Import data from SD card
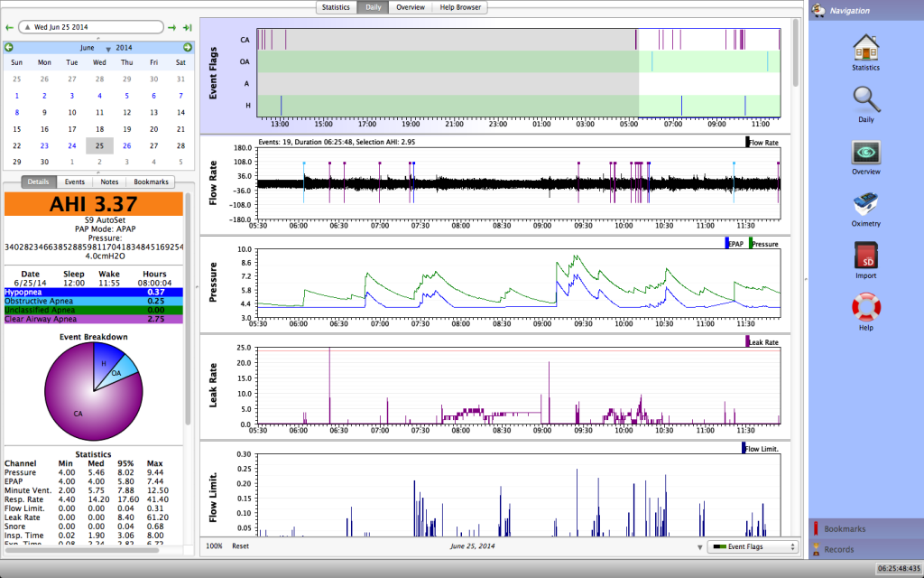Image resolution: width=924 pixels, height=578 pixels. [865, 258]
